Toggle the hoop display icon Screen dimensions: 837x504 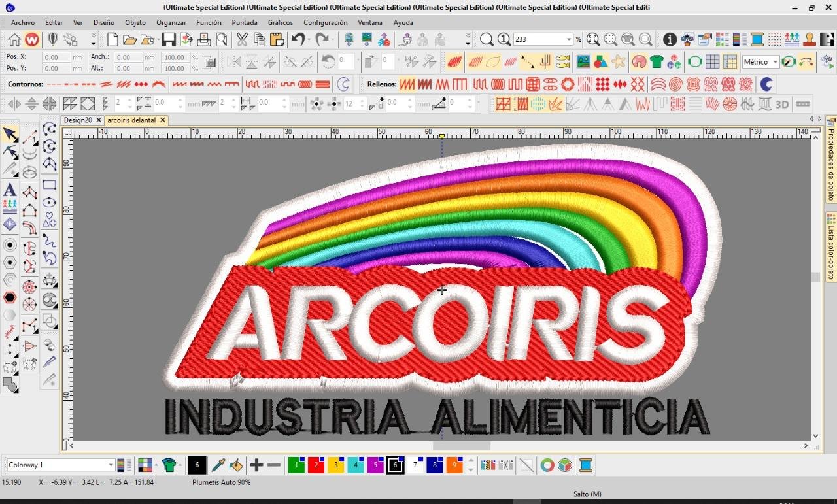[x=694, y=62]
